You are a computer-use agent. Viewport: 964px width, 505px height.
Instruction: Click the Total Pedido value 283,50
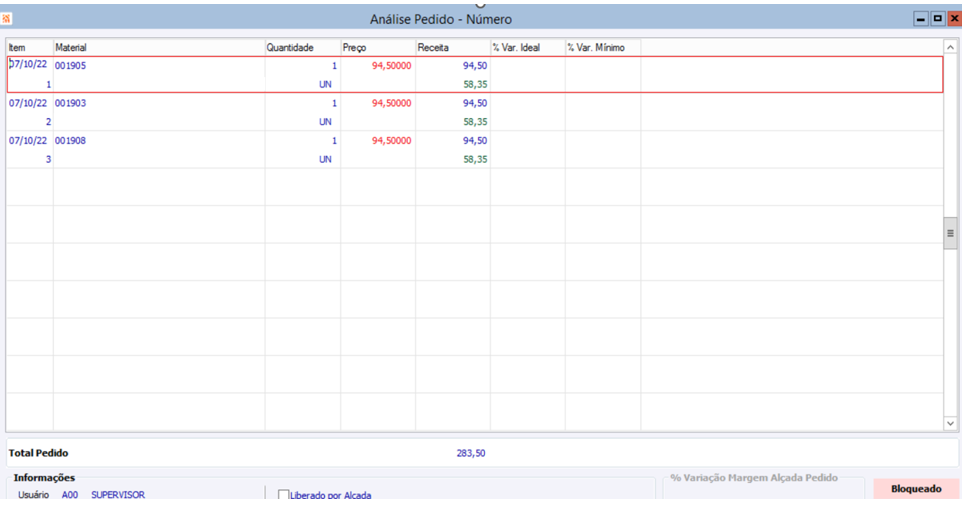click(471, 453)
